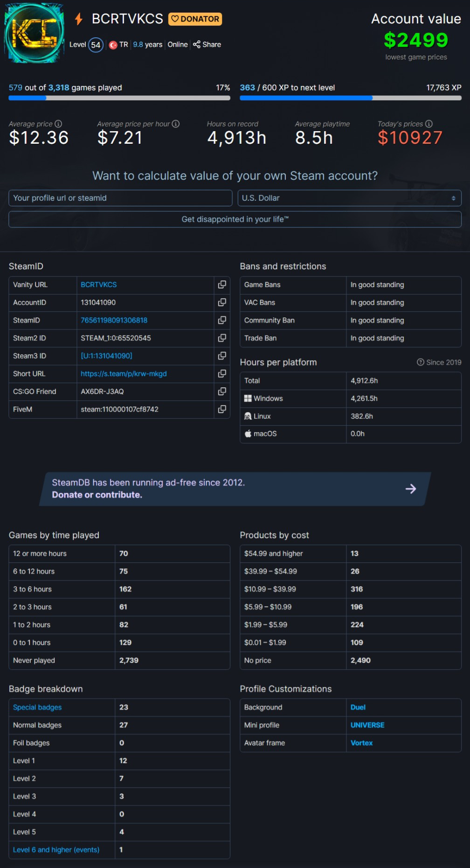Image resolution: width=470 pixels, height=868 pixels.
Task: Copy the Steam2 ID value
Action: (222, 338)
